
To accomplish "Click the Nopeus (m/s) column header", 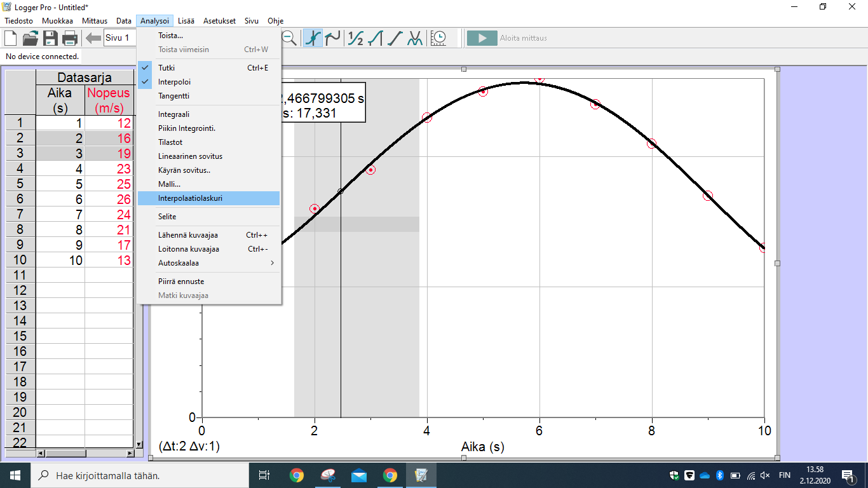I will coord(109,100).
